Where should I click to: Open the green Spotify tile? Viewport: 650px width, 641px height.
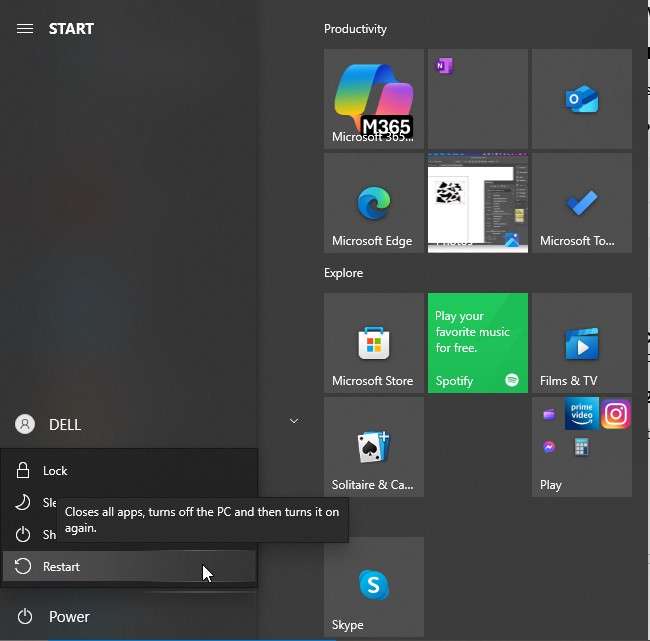tap(478, 343)
